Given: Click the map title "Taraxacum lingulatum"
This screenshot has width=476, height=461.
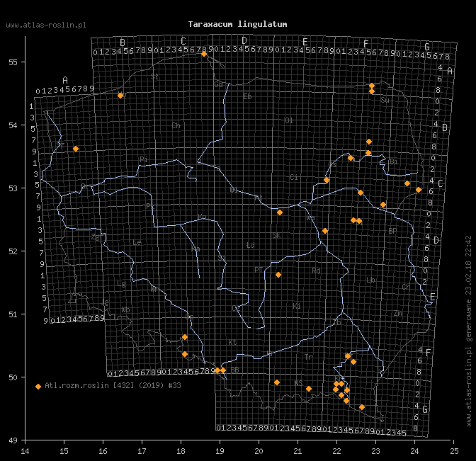Looking at the screenshot, I should pyautogui.click(x=237, y=24).
